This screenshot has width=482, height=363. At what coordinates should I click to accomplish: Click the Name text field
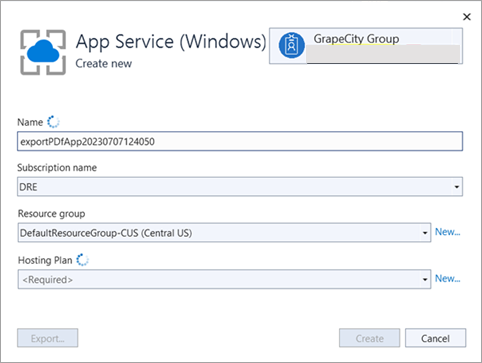(240, 141)
